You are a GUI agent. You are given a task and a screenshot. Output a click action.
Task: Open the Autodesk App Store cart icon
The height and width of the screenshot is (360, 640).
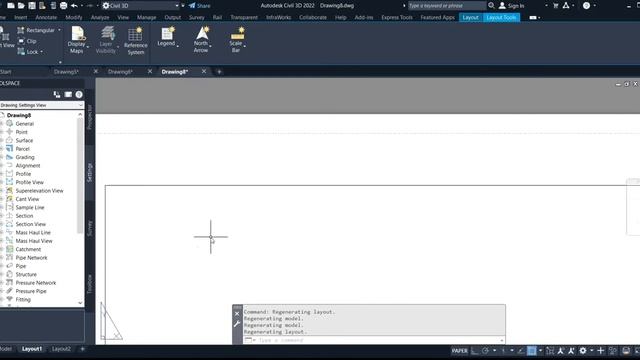click(x=555, y=6)
